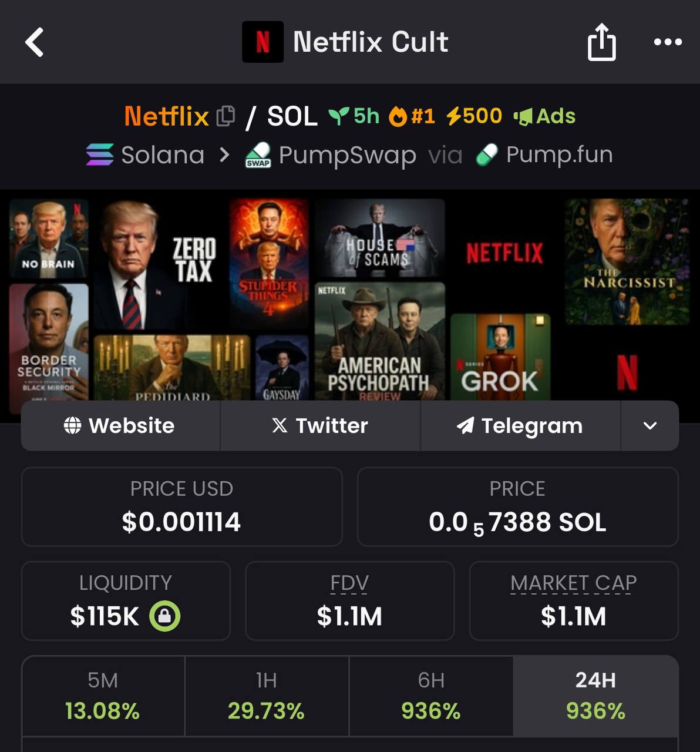Tap the Netflix Cult logo icon
Viewport: 700px width, 752px height.
262,42
